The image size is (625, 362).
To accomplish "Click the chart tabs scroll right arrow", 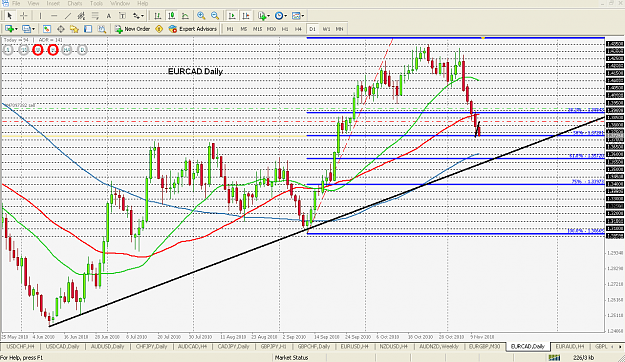I will point(620,347).
